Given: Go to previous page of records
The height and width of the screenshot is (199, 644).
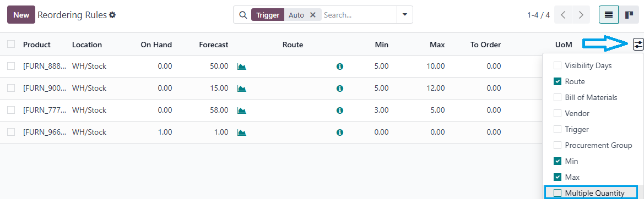Looking at the screenshot, I should 563,15.
